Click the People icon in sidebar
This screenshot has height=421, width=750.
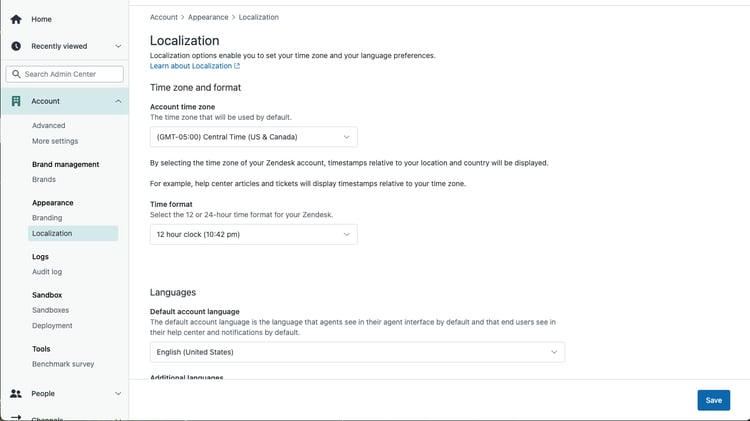16,394
